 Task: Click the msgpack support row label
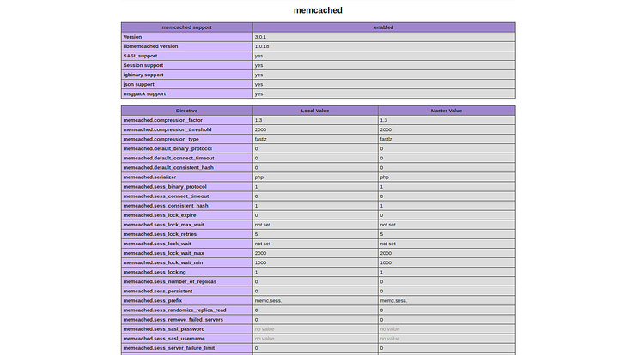[144, 93]
